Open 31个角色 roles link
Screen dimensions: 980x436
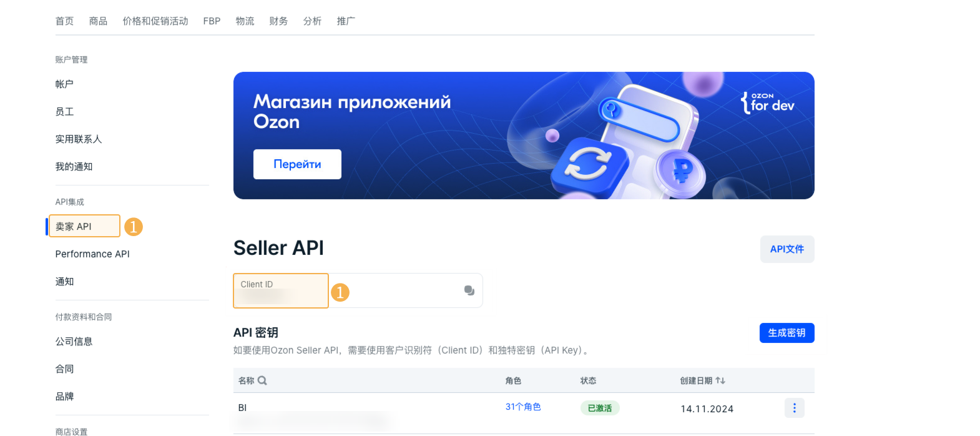click(523, 407)
